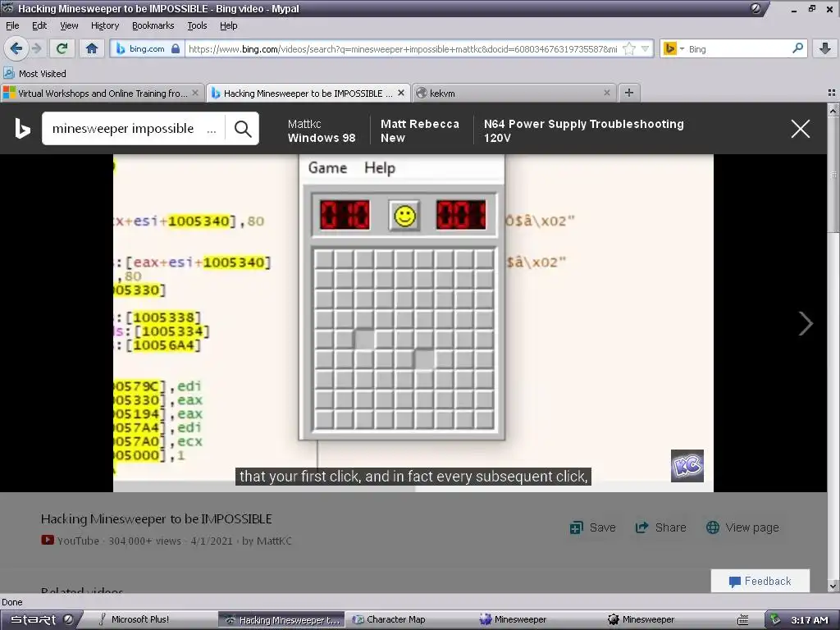The image size is (840, 630).
Task: Open the Bookmarks menu
Action: pyautogui.click(x=153, y=25)
